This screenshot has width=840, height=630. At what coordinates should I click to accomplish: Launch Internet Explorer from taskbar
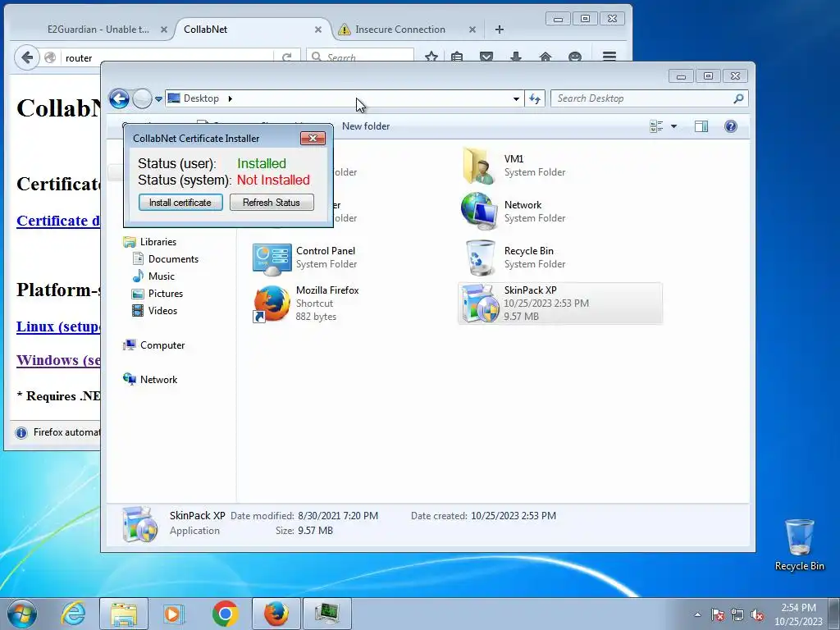click(73, 614)
